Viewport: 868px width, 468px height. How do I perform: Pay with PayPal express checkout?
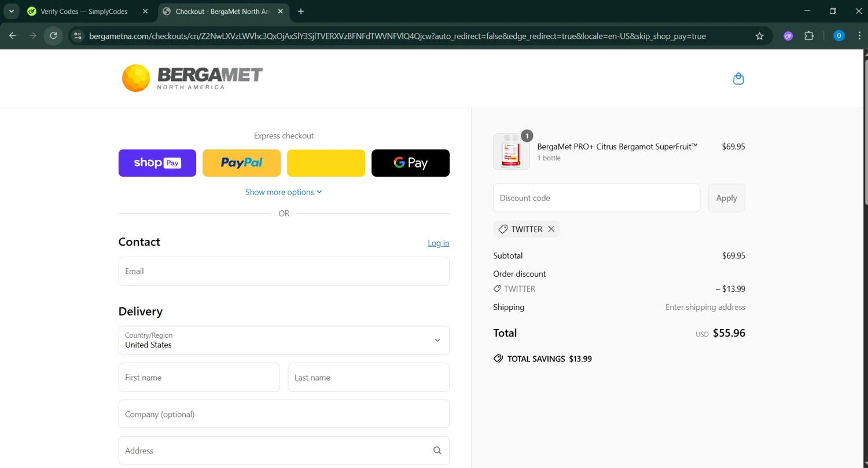(x=241, y=163)
